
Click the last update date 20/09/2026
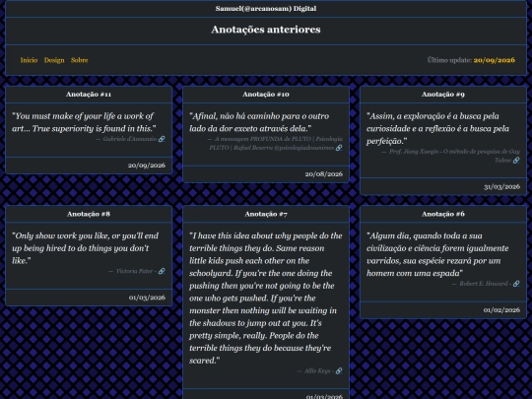[x=495, y=60]
